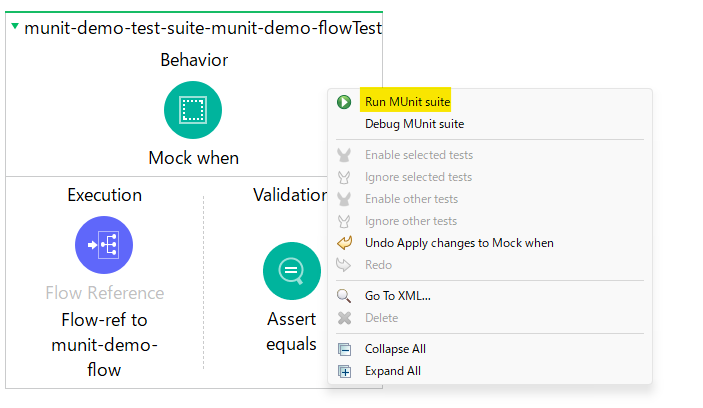Click the Flow-ref to munit-demo-flow label

pyautogui.click(x=104, y=345)
